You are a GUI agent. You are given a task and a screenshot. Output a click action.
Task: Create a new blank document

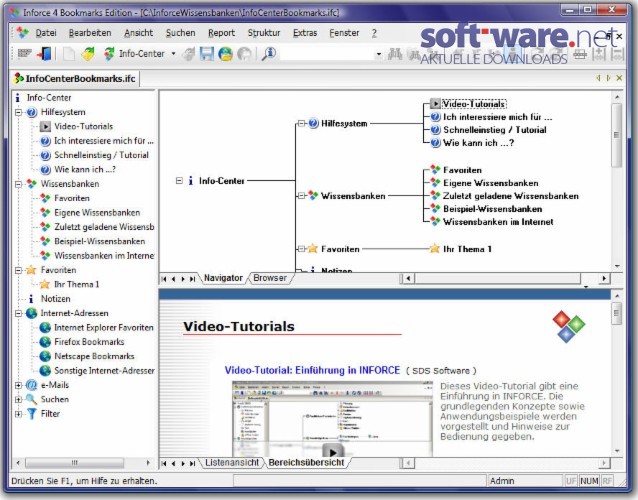[x=68, y=53]
